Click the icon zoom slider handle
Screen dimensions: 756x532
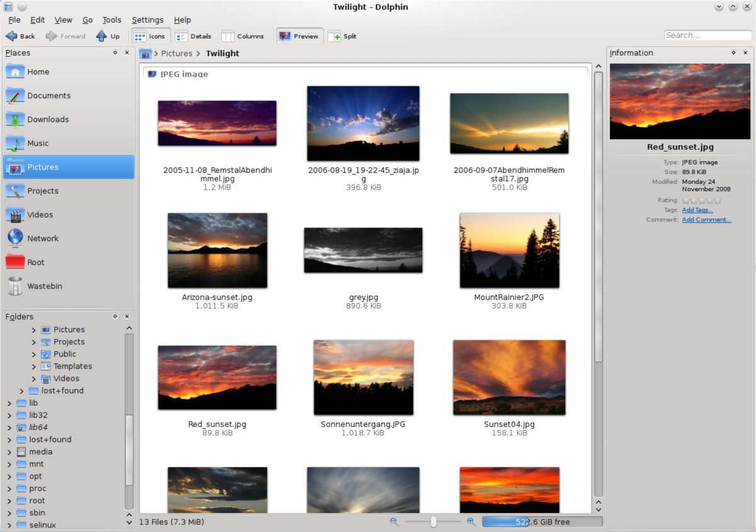pos(433,522)
